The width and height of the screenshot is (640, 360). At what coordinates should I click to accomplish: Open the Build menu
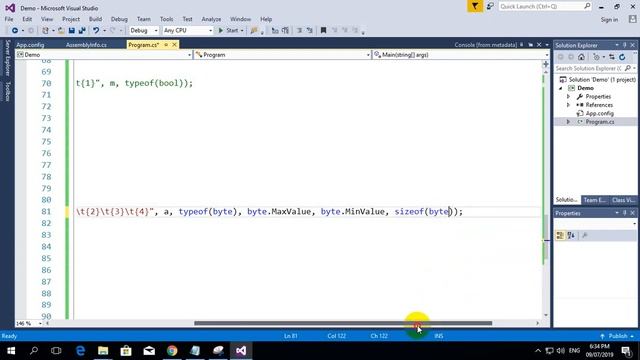click(x=95, y=19)
